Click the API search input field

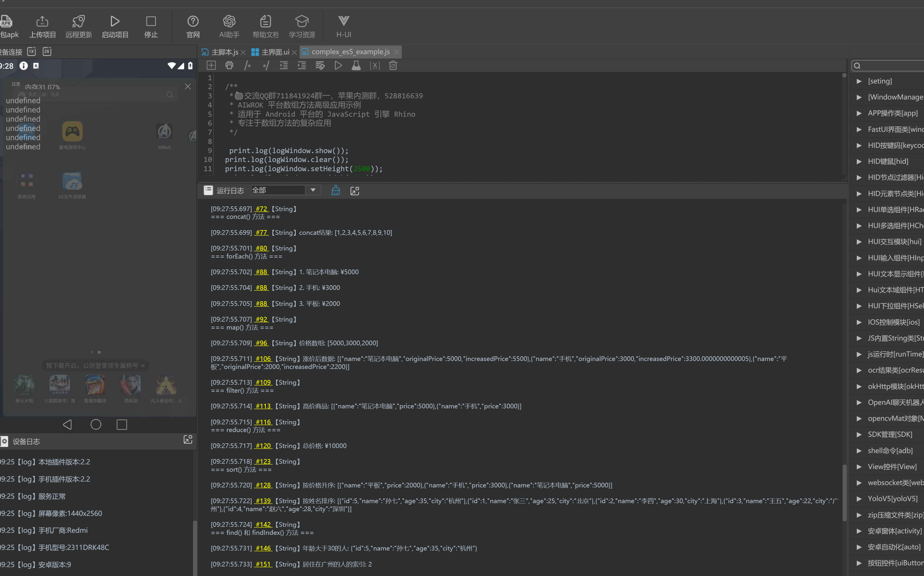point(891,65)
